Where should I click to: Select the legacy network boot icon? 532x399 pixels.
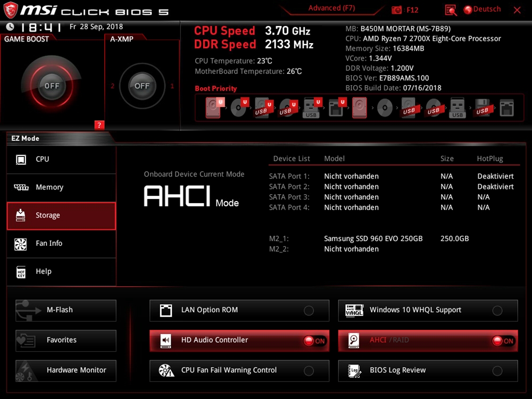506,108
